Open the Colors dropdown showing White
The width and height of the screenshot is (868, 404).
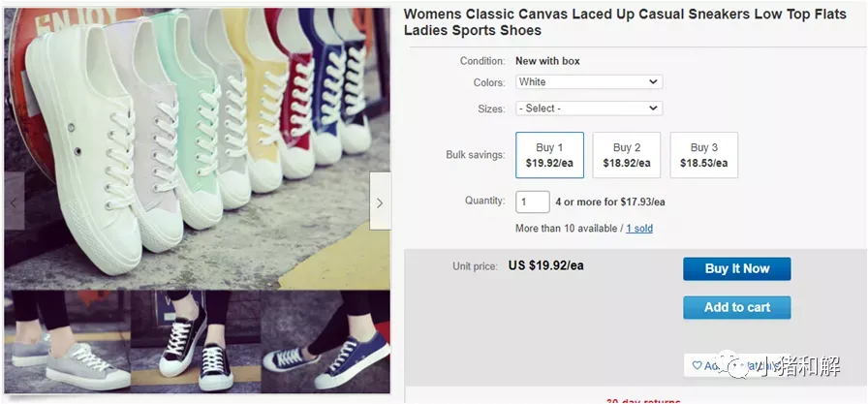589,82
